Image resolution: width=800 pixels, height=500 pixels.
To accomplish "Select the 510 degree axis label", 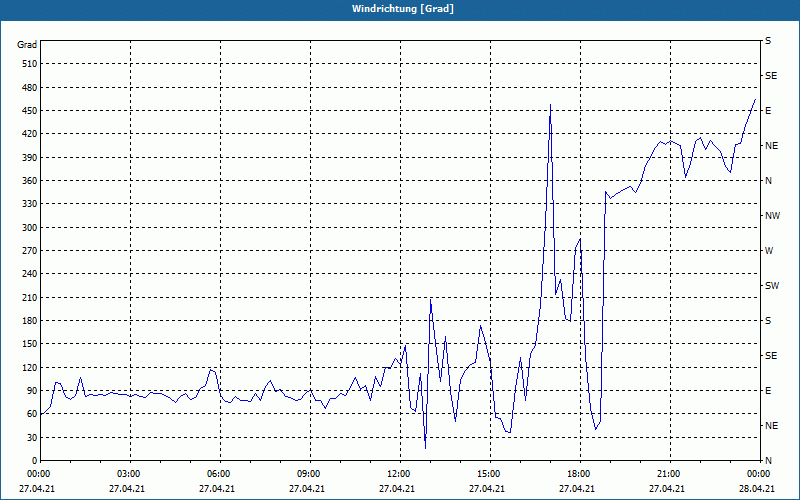I will [30, 64].
